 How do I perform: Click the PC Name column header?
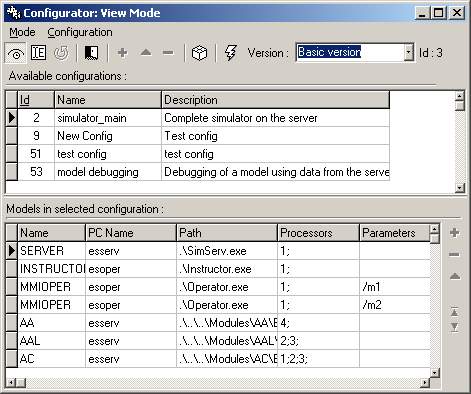pyautogui.click(x=131, y=233)
